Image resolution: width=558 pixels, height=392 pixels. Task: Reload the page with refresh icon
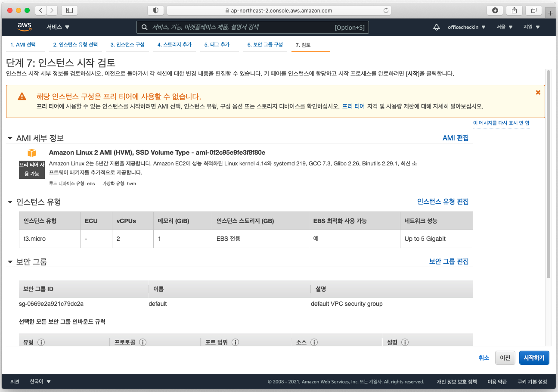386,10
